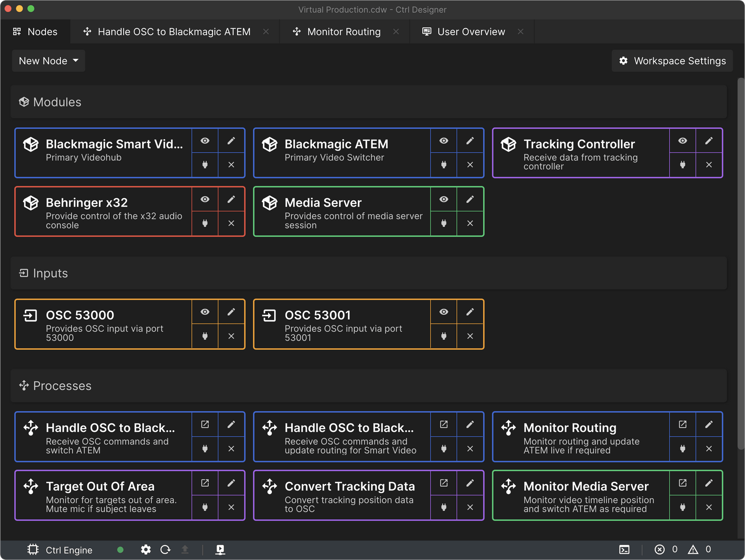Screen dimensions: 745x560
Task: Click the plug icon on OSC 53000 input
Action: point(205,336)
